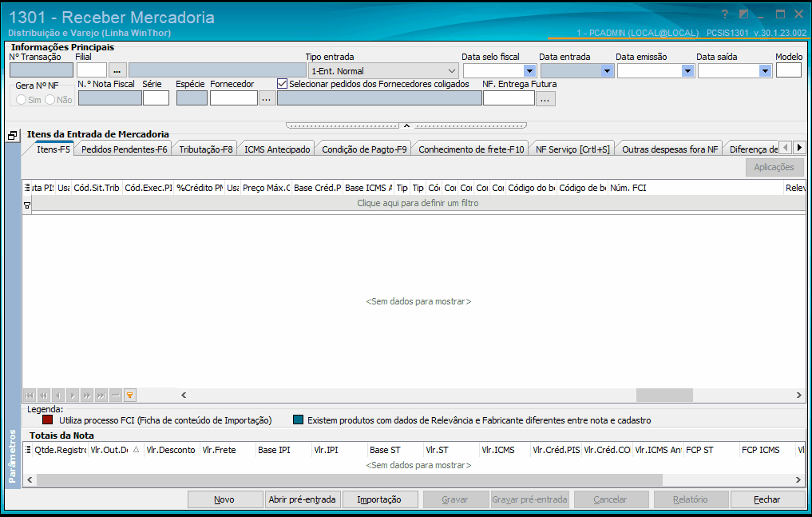This screenshot has width=812, height=517.
Task: Click the filter row funnel icon
Action: click(27, 205)
